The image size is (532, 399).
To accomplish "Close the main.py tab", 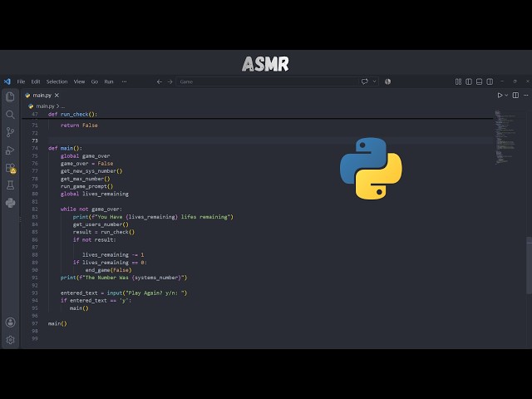I will pos(57,96).
